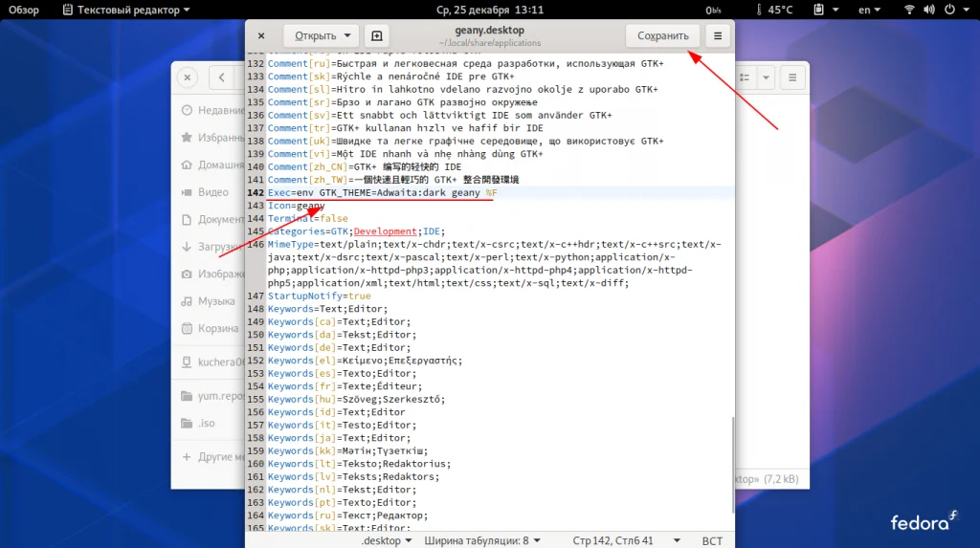Close the geany.desktop editor window
This screenshot has height=548, width=980.
tap(261, 35)
